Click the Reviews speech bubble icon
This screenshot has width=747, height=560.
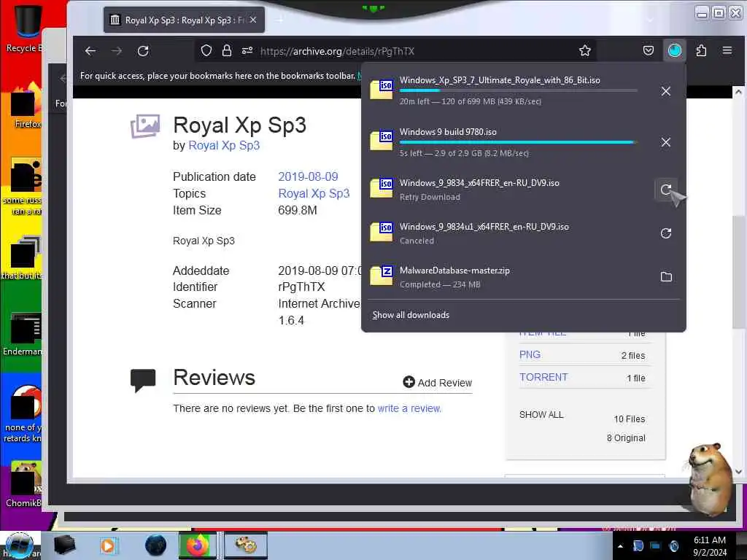pyautogui.click(x=143, y=381)
